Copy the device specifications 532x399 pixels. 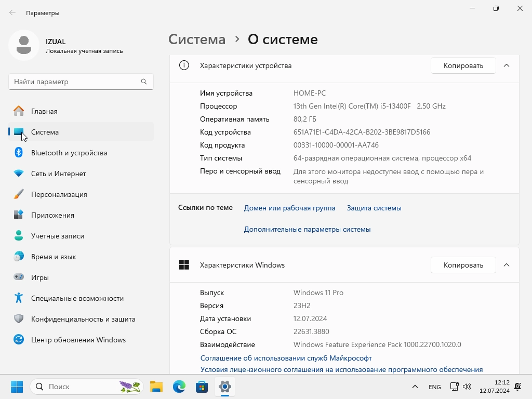coord(463,65)
